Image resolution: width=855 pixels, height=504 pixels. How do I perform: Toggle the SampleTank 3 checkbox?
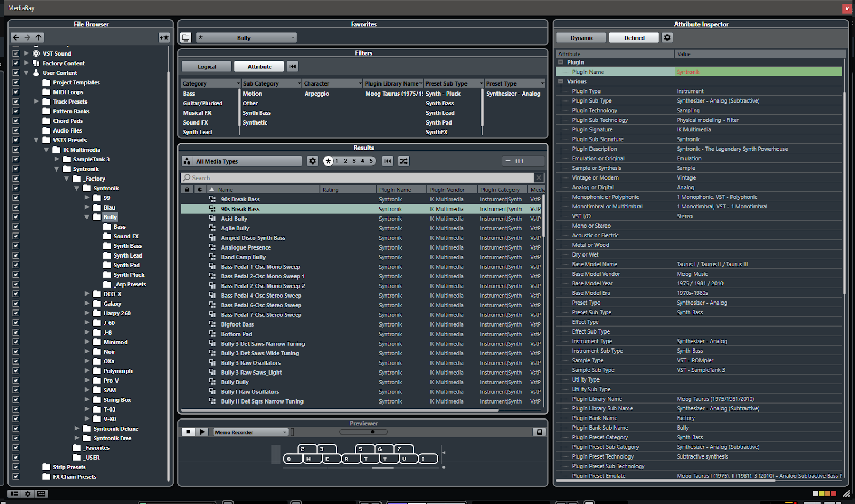[15, 159]
